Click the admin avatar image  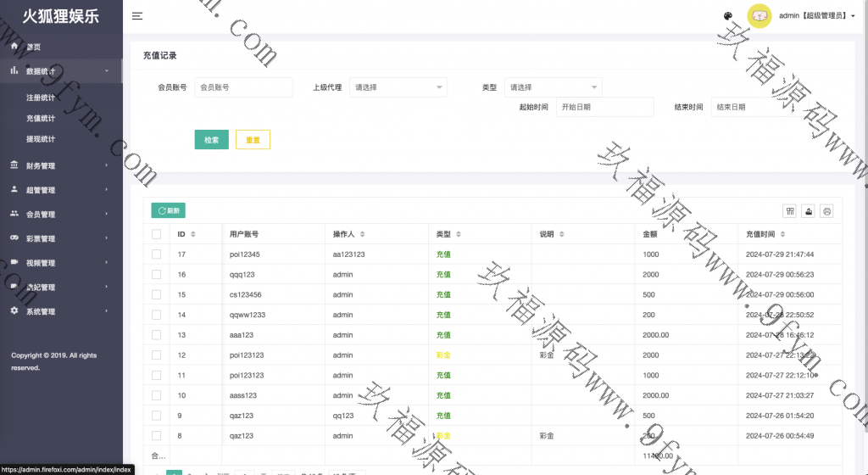[x=759, y=16]
